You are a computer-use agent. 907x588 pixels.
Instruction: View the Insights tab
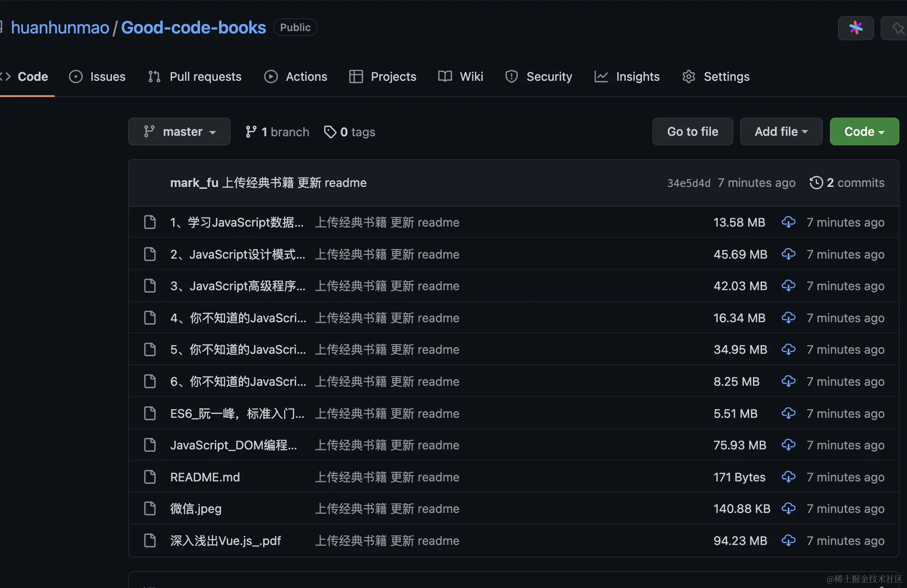pyautogui.click(x=627, y=76)
